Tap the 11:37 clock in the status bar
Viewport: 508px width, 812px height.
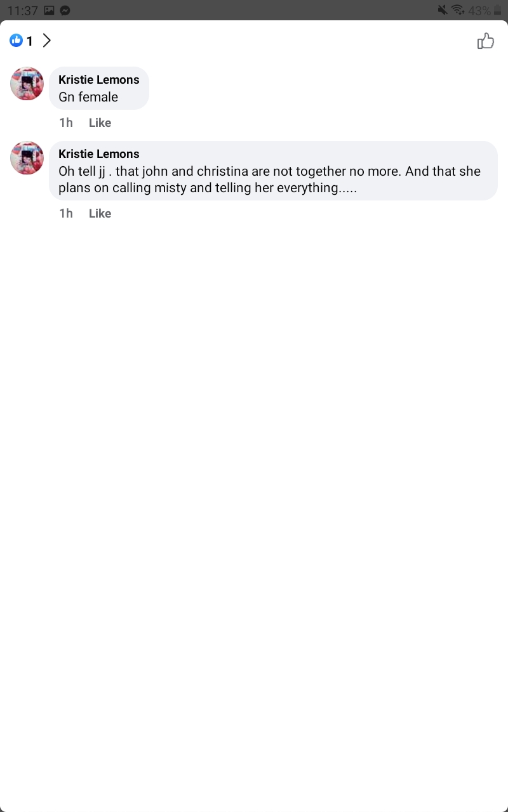pos(22,10)
